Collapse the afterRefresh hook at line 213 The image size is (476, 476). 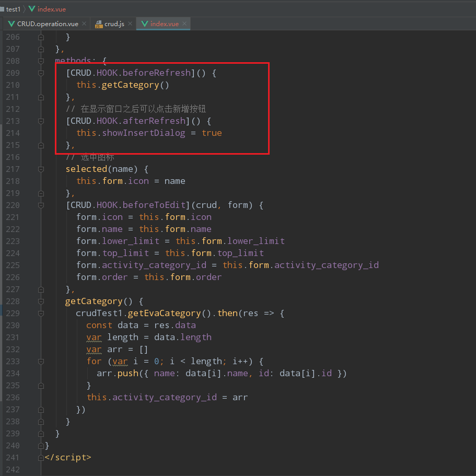coord(41,121)
